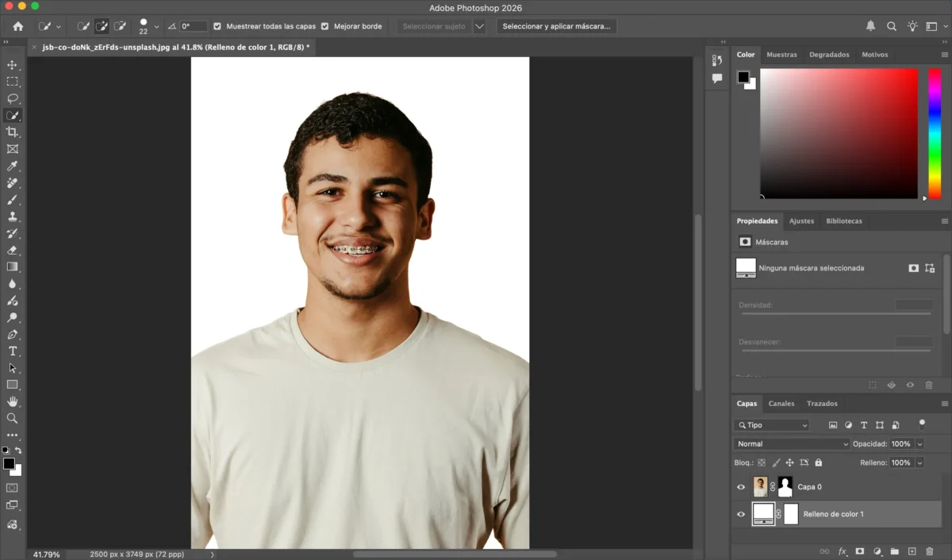Select the Type tool
952x560 pixels.
12,351
